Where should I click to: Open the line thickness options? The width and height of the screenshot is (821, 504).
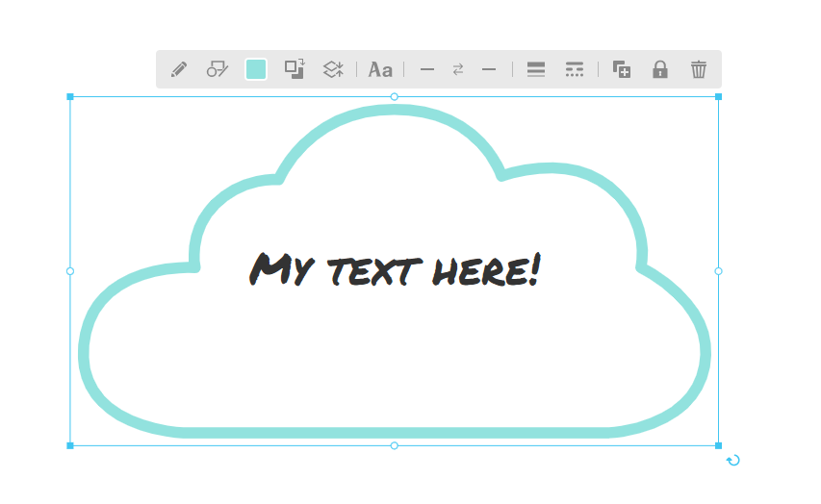pos(536,69)
